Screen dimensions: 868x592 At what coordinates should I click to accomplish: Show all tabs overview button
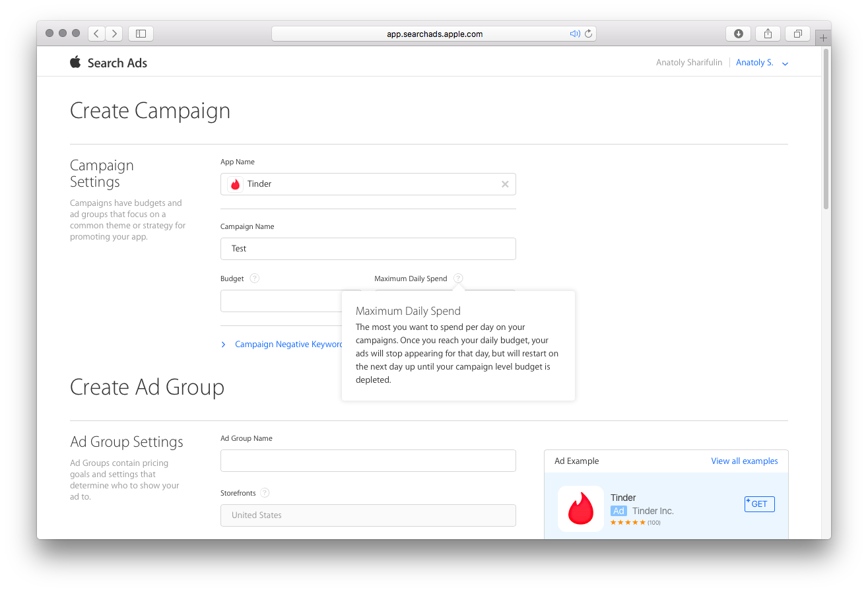click(797, 34)
